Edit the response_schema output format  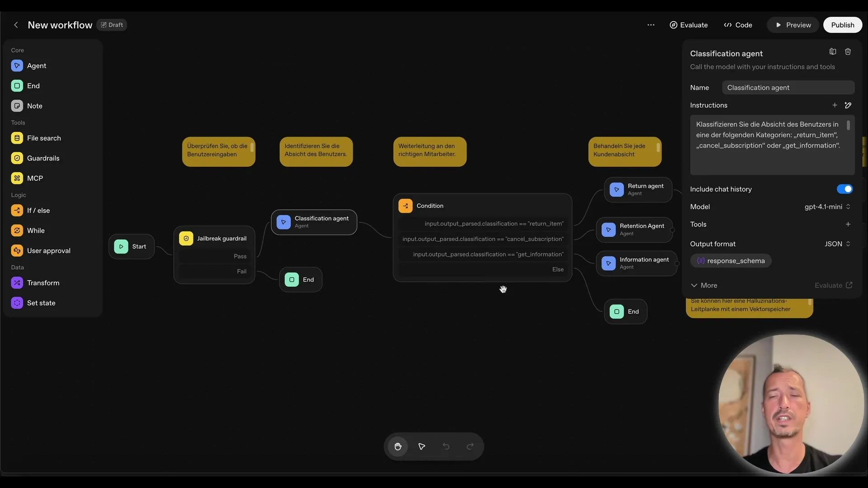click(731, 261)
